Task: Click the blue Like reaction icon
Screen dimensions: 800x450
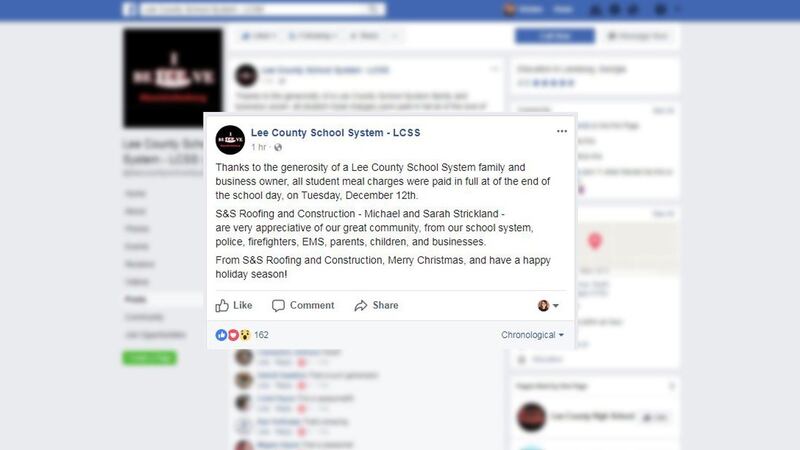Action: tap(221, 335)
